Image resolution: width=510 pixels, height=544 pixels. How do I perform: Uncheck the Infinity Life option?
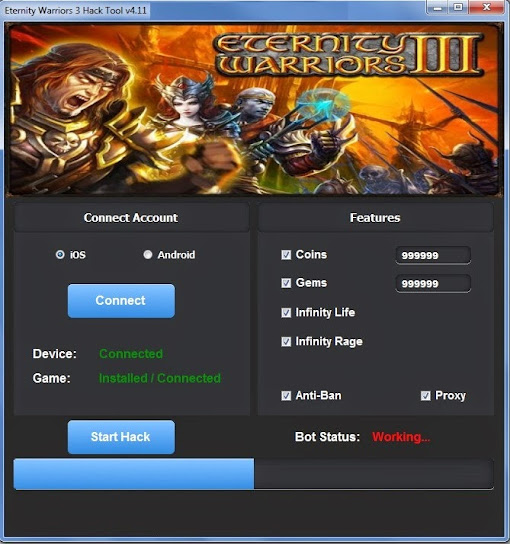286,313
